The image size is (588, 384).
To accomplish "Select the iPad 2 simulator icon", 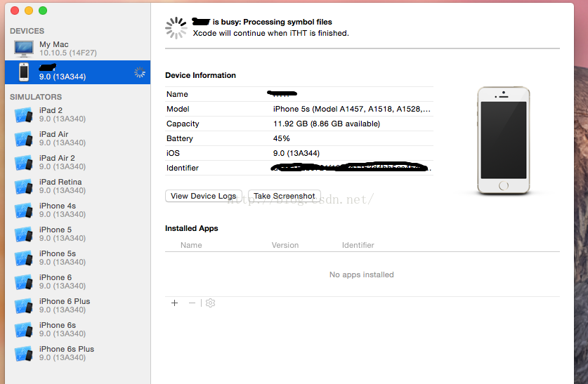I will [x=24, y=114].
